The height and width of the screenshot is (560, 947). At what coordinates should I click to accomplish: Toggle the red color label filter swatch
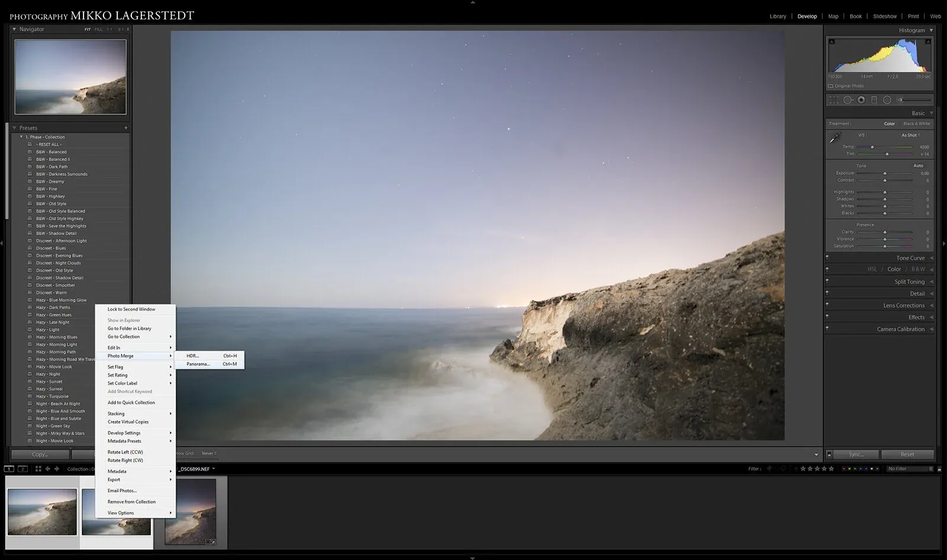coord(843,468)
